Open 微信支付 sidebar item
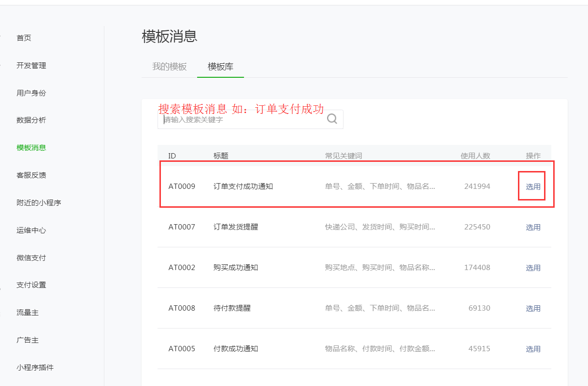The width and height of the screenshot is (588, 386). [x=31, y=257]
